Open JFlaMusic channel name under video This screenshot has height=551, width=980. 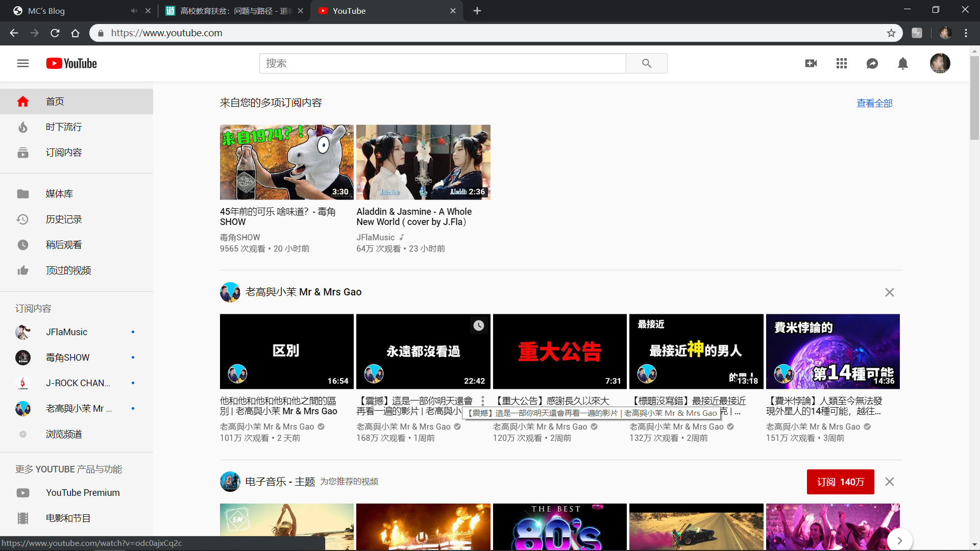[375, 237]
